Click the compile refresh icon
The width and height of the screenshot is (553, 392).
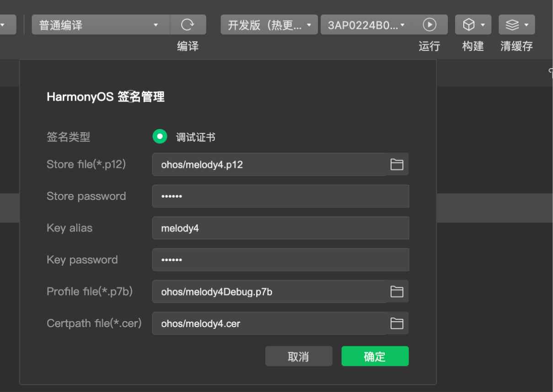(x=188, y=25)
